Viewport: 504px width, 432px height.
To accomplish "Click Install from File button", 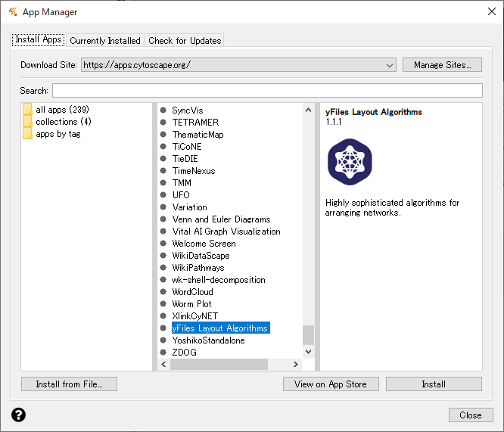I will tap(69, 384).
